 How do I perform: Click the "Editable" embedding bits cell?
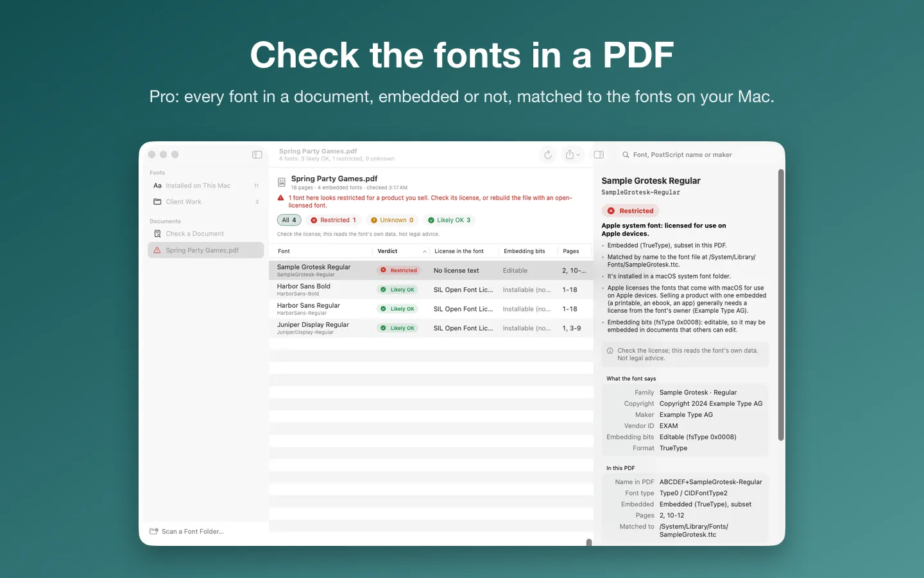click(x=515, y=270)
